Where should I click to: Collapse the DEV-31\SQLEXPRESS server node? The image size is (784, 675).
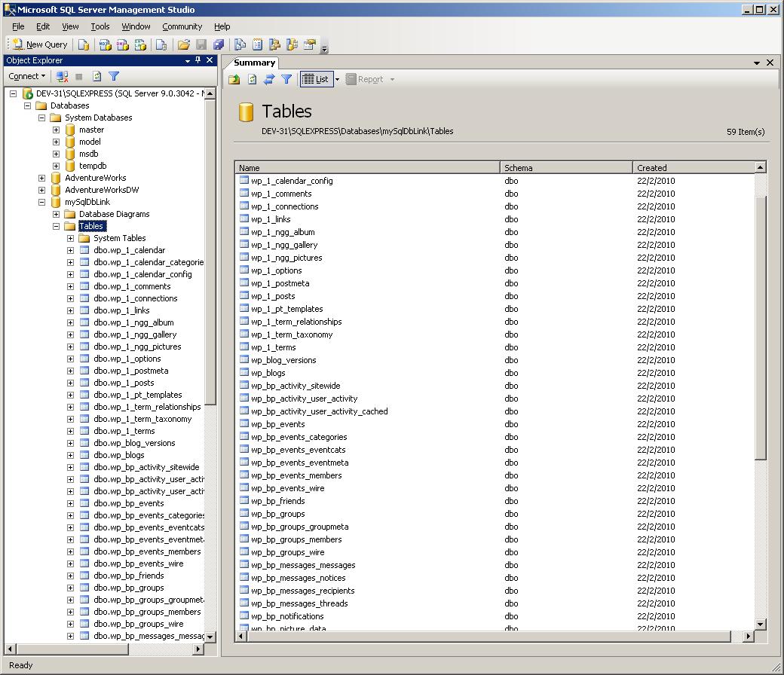tap(14, 93)
